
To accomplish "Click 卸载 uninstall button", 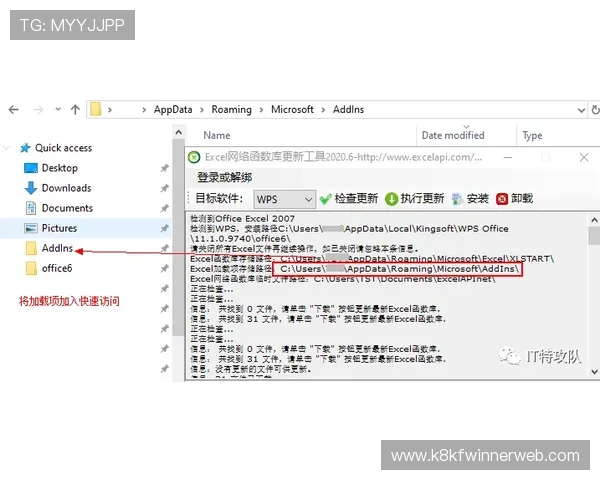I will (515, 199).
